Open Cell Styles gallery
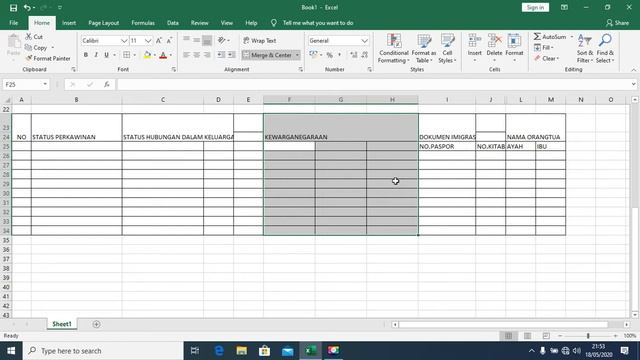Viewport: 640px width, 360px height. [447, 49]
